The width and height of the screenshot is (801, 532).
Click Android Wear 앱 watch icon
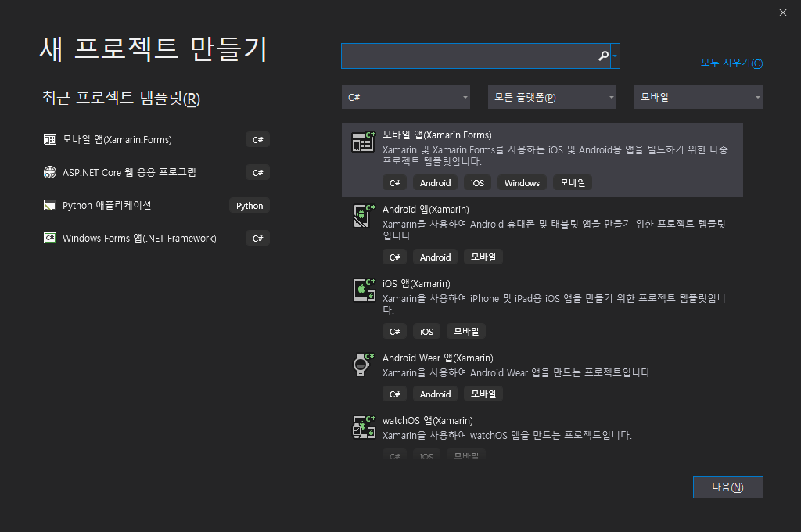tap(363, 365)
